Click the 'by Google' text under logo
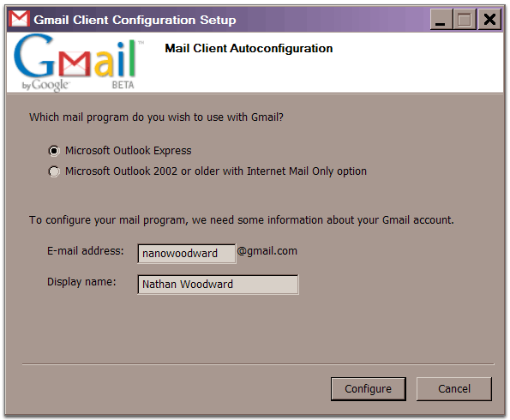510x420 pixels. click(45, 85)
